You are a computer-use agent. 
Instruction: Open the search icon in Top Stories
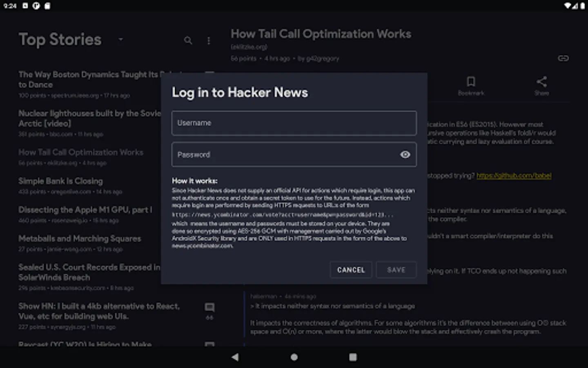pos(188,40)
